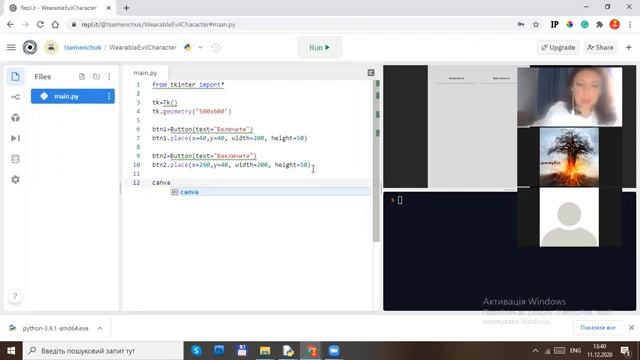Open the Files panel three-dot menu
The image size is (640, 360).
109,76
